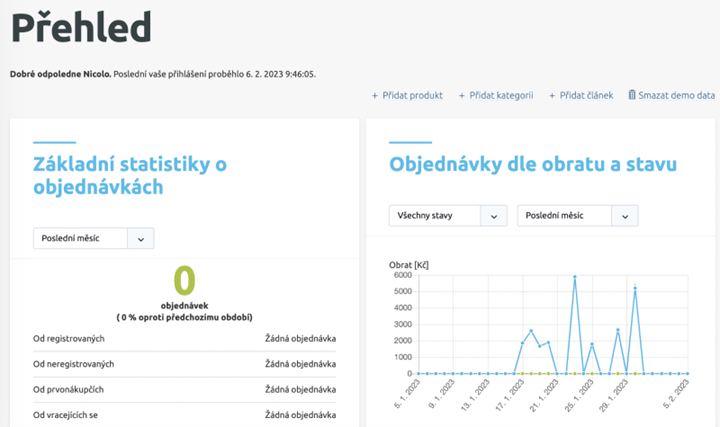The image size is (720, 427).
Task: Click the Přidat článek link
Action: pos(581,96)
